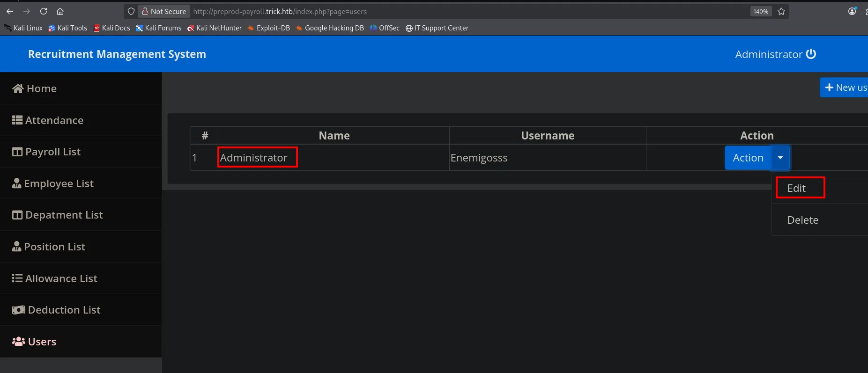Image resolution: width=868 pixels, height=373 pixels.
Task: Bookmark this page with the star icon
Action: pyautogui.click(x=781, y=11)
